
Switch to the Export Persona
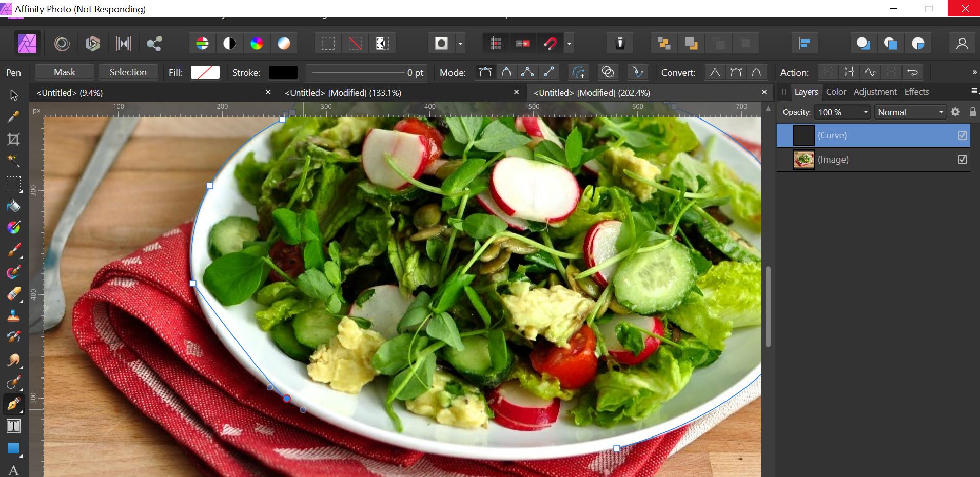tap(154, 44)
